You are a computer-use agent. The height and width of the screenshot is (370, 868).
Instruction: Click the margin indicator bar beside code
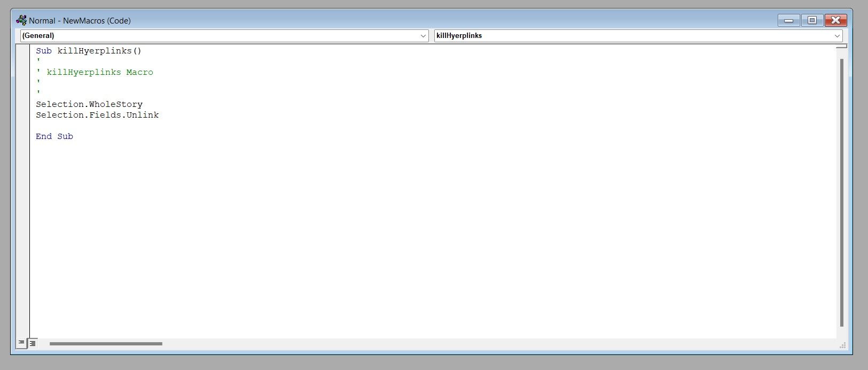[22, 191]
